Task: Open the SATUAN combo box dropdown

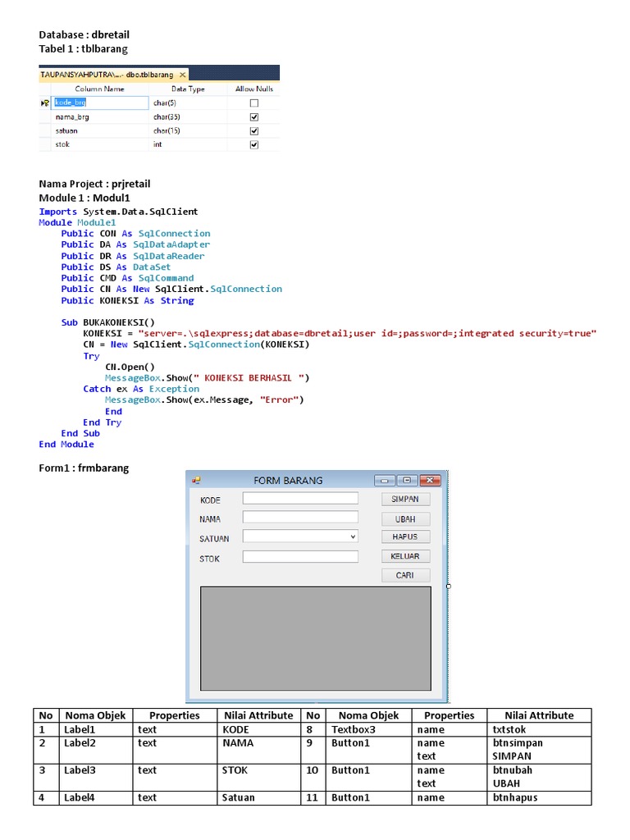Action: pyautogui.click(x=353, y=536)
